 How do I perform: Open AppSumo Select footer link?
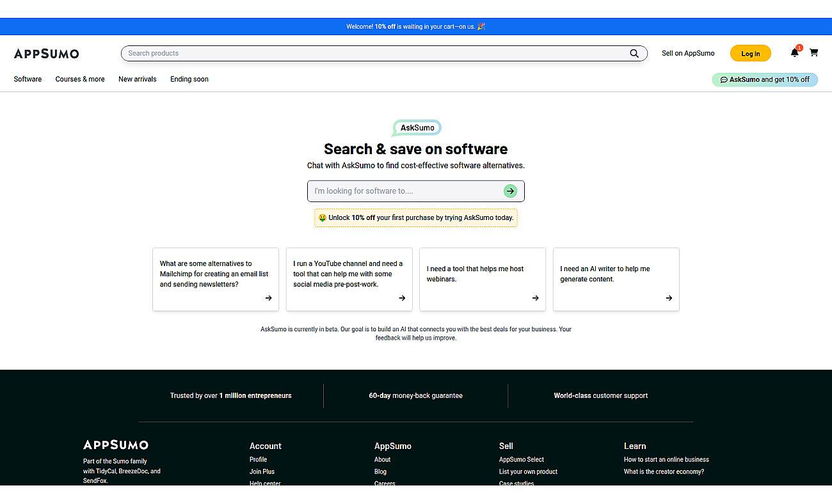click(522, 460)
